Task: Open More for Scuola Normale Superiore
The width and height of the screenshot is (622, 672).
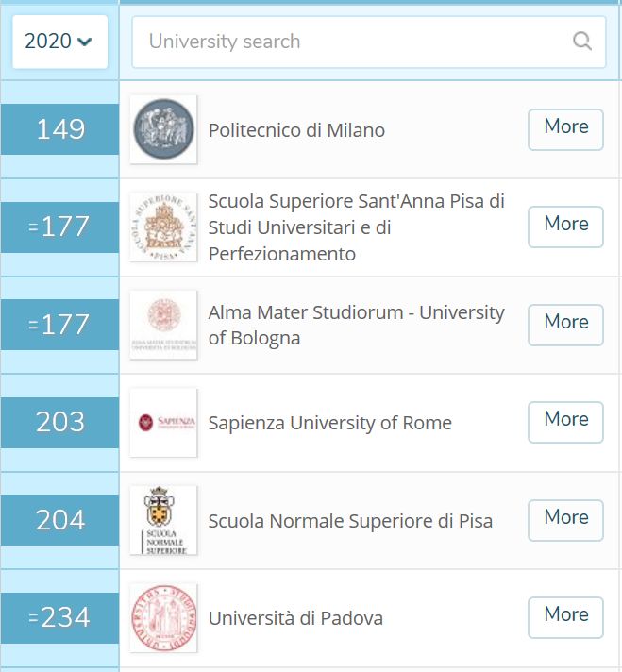Action: 566,520
